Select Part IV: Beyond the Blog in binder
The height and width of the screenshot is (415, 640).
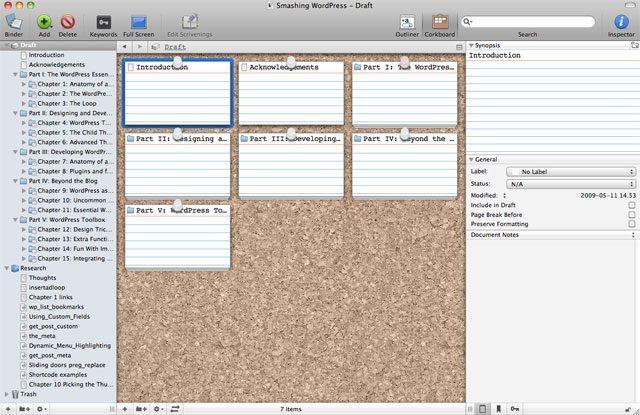[x=63, y=181]
